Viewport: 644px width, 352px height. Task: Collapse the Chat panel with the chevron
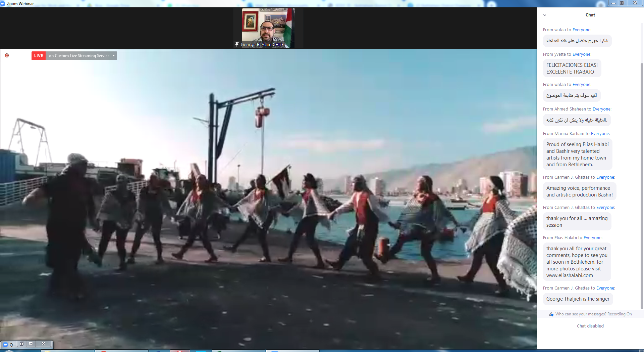click(545, 15)
